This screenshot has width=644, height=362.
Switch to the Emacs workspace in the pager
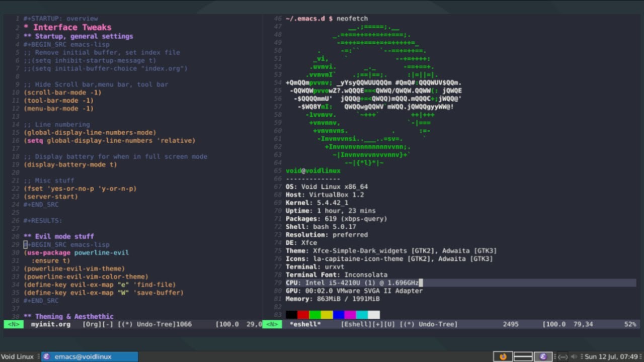coord(543,356)
